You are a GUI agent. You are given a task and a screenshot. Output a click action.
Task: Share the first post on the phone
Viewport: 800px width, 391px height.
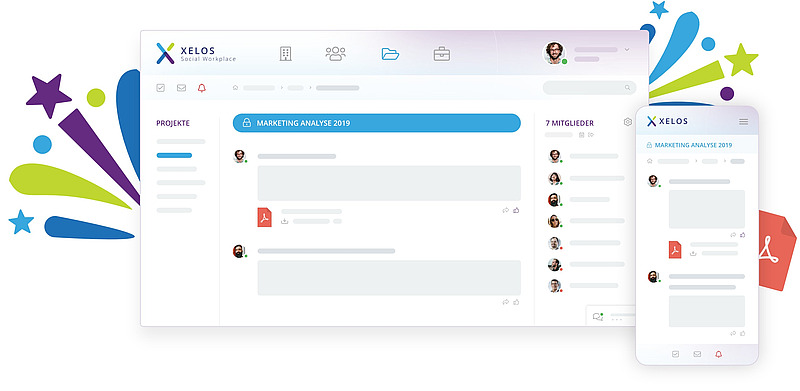[733, 235]
